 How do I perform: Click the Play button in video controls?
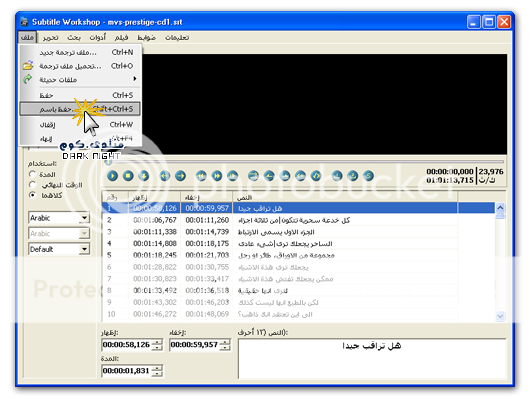tap(113, 176)
